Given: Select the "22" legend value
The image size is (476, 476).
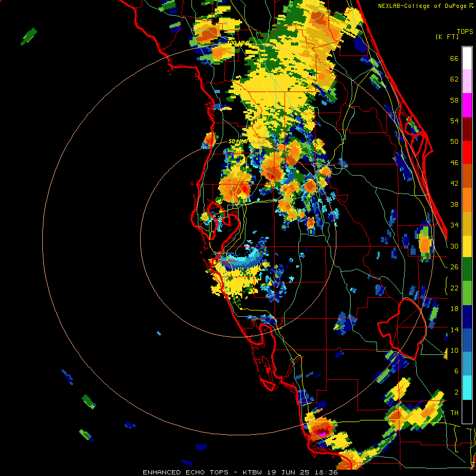Looking at the screenshot, I should pos(454,288).
